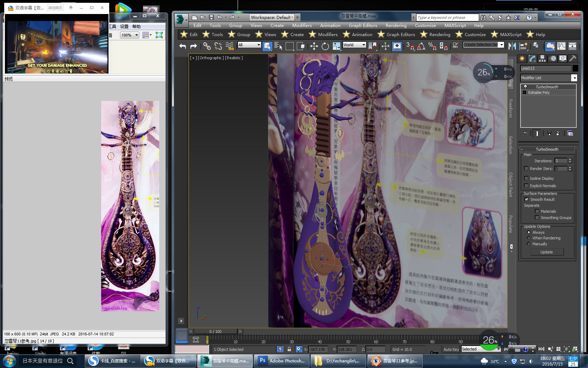The width and height of the screenshot is (588, 368).
Task: Click the Bind to Space Warp icon
Action: pyautogui.click(x=230, y=46)
